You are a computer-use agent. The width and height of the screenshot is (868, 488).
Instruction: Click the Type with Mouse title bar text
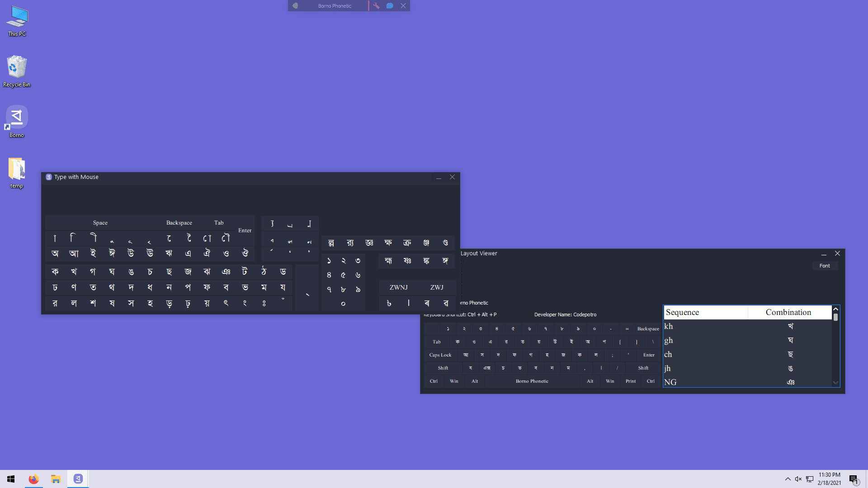tap(76, 177)
